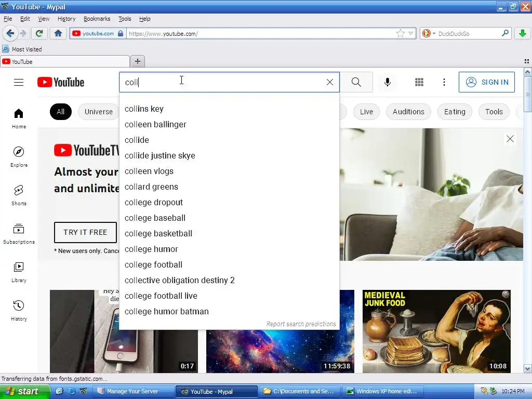
Task: Dismiss the YouTube TV promo banner
Action: (510, 139)
